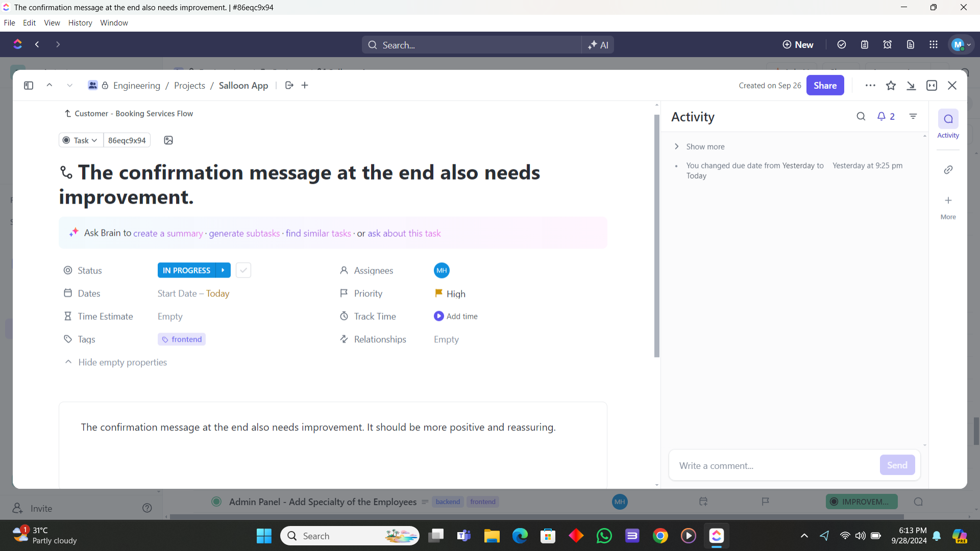The image size is (980, 551).
Task: Click the Activity filter icon
Action: coord(913,117)
